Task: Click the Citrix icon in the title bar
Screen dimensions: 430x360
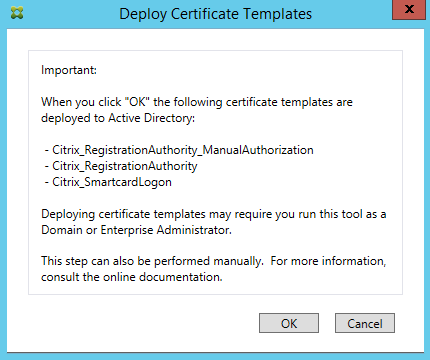Action: coord(17,13)
